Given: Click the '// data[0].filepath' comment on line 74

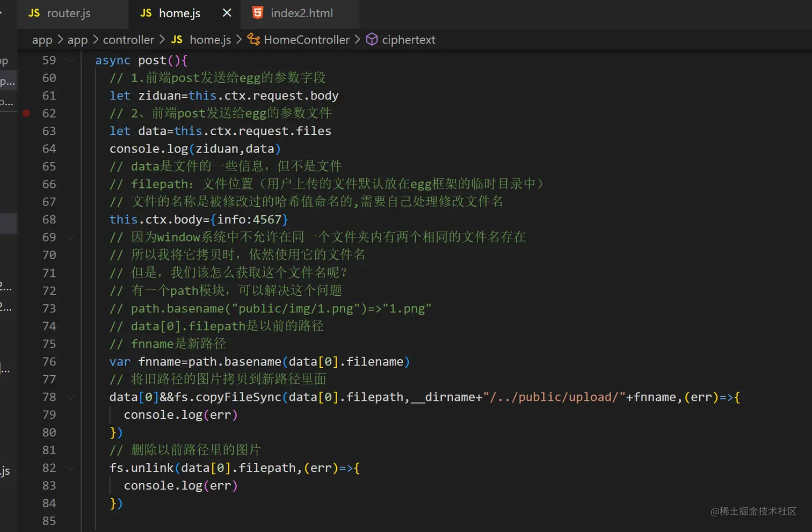Looking at the screenshot, I should 216,326.
